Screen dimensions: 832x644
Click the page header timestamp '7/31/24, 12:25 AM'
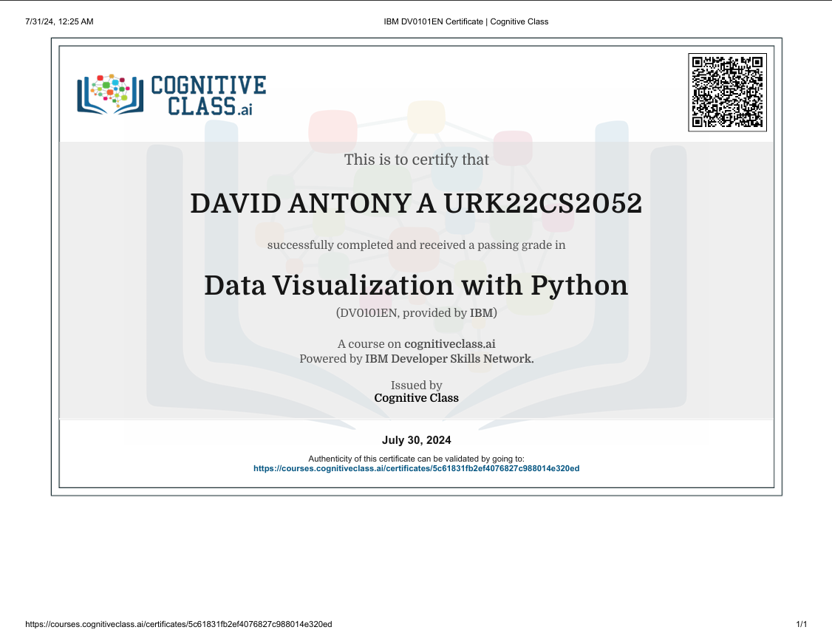pyautogui.click(x=59, y=21)
